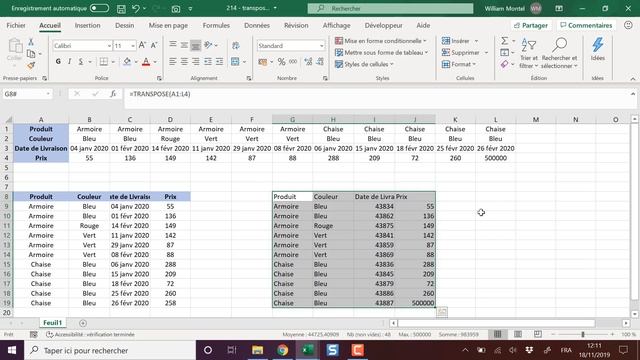This screenshot has height=360, width=640.
Task: Select the Feuil1 sheet tab
Action: [52, 323]
